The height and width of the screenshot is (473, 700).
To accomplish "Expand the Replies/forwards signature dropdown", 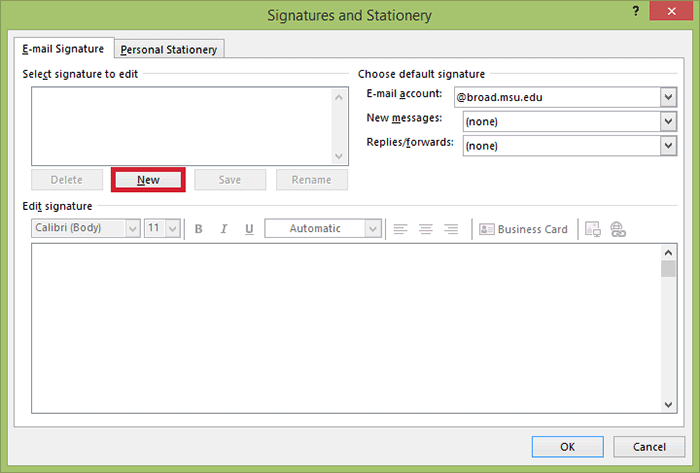I will pyautogui.click(x=668, y=145).
